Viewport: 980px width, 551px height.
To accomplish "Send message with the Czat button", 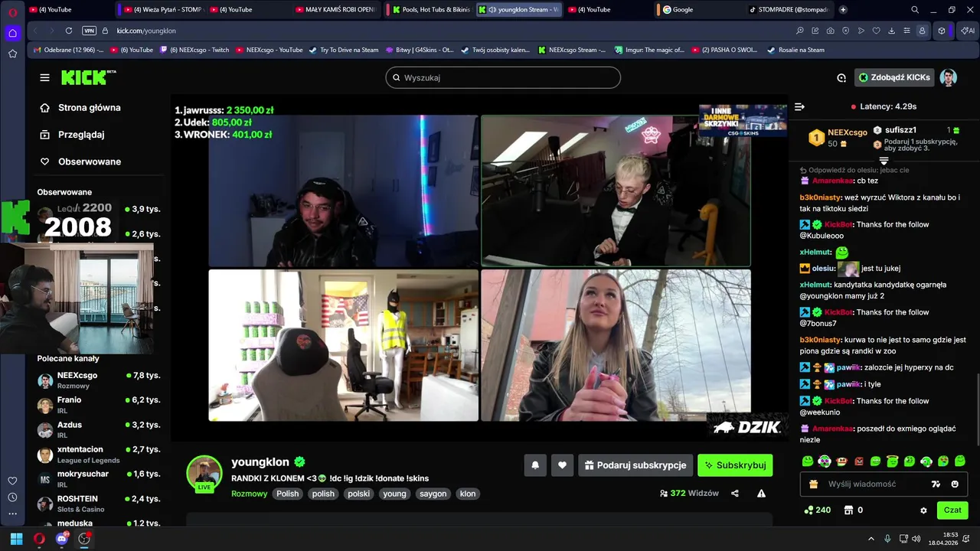I will tap(952, 510).
